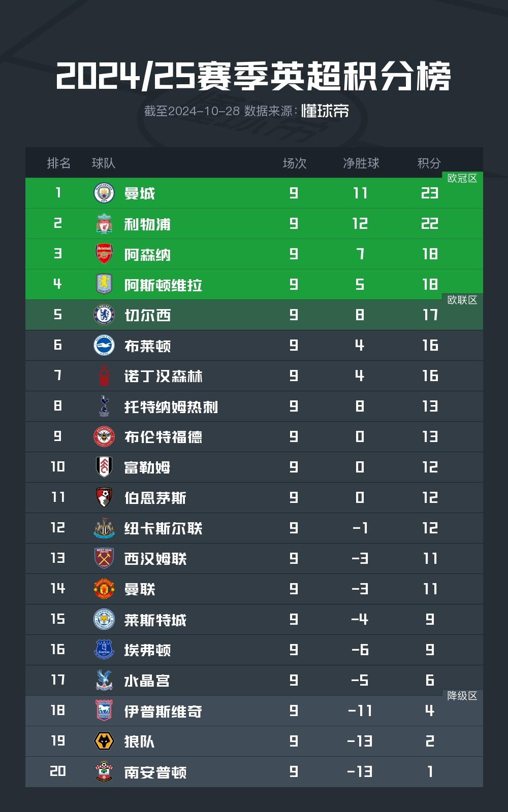Screen dimensions: 508x812
Task: Click team name 诺丁汉森林
Action: pyautogui.click(x=163, y=376)
